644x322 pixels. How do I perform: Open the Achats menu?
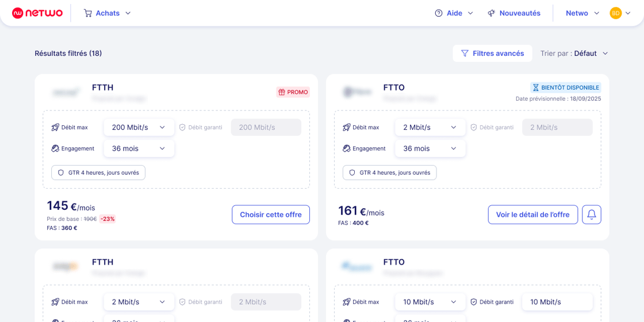108,13
